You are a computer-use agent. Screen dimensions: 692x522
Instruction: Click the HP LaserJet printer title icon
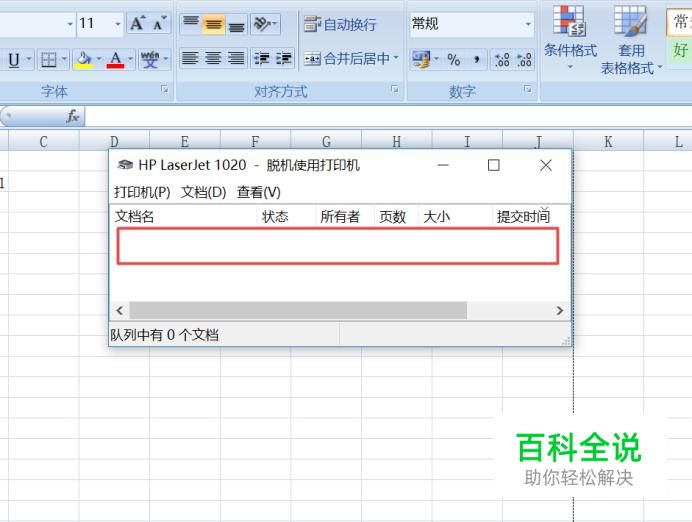click(x=125, y=165)
